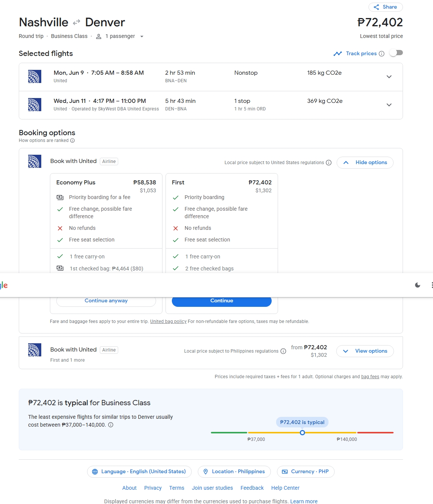Select the Economy Plus fare heading
Image resolution: width=433 pixels, height=504 pixels.
coord(76,183)
